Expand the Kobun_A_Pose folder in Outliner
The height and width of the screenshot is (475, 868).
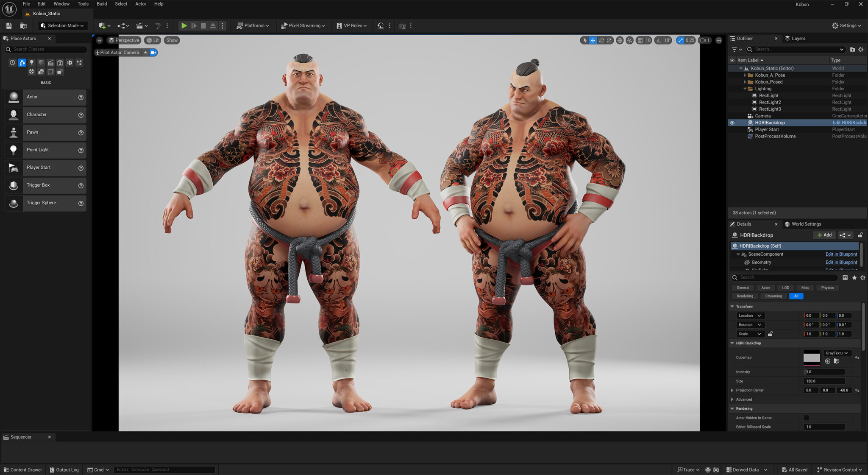[745, 75]
